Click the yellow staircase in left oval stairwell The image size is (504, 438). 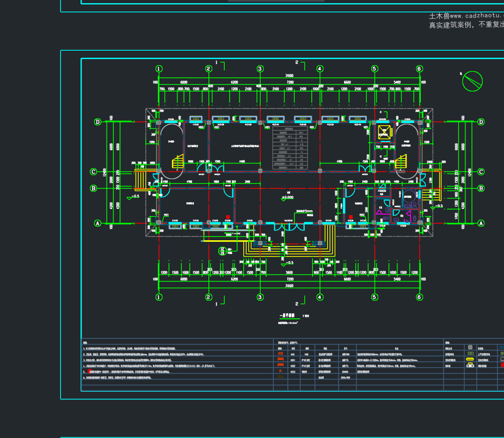coord(178,162)
